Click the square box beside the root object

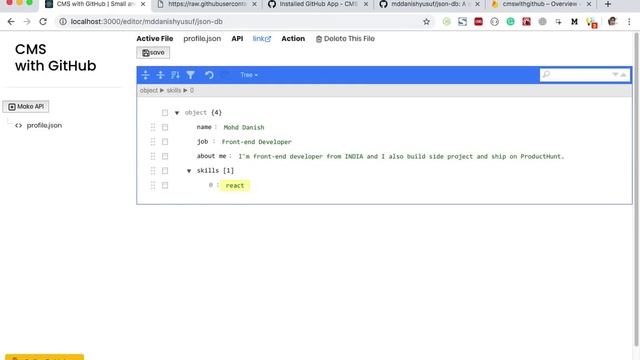click(x=165, y=113)
